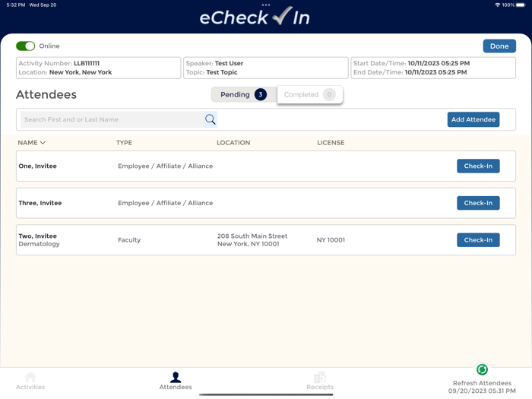Click the eCheck-In logo checkmark
Image resolution: width=532 pixels, height=399 pixels.
(282, 16)
